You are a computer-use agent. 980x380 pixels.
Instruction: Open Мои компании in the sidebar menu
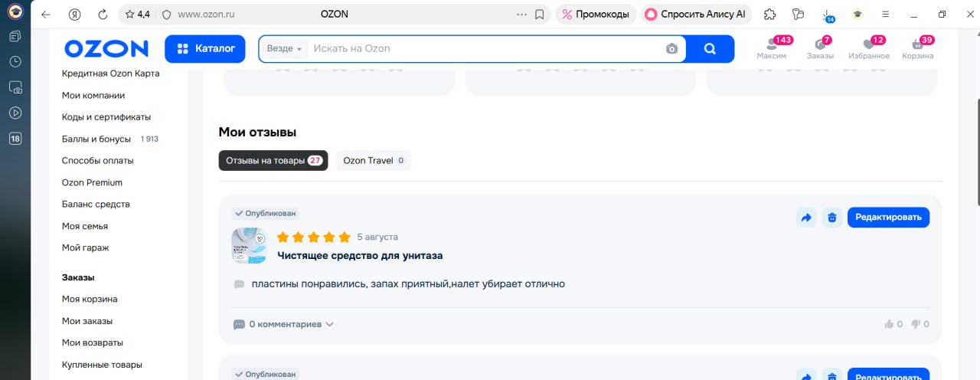(93, 95)
